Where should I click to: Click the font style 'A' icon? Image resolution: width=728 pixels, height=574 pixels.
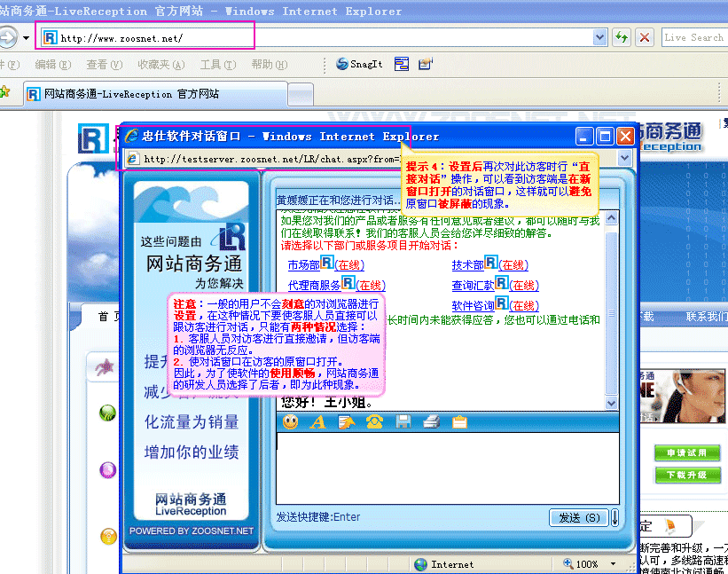(317, 422)
